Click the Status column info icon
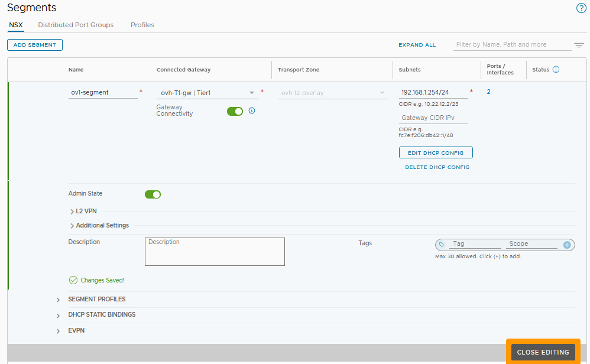 point(556,69)
